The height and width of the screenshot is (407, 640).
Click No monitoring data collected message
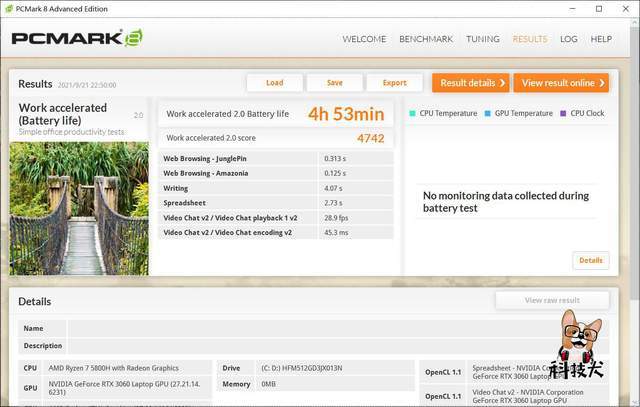pyautogui.click(x=506, y=202)
